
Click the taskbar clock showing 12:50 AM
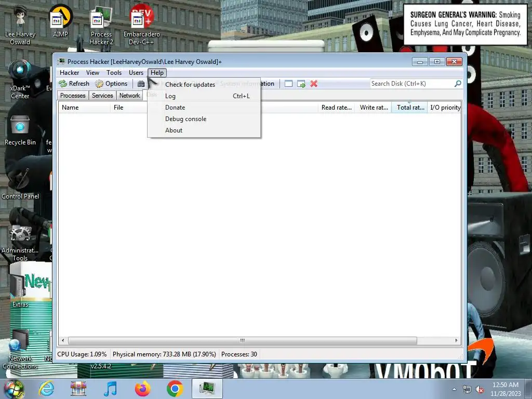tap(506, 389)
